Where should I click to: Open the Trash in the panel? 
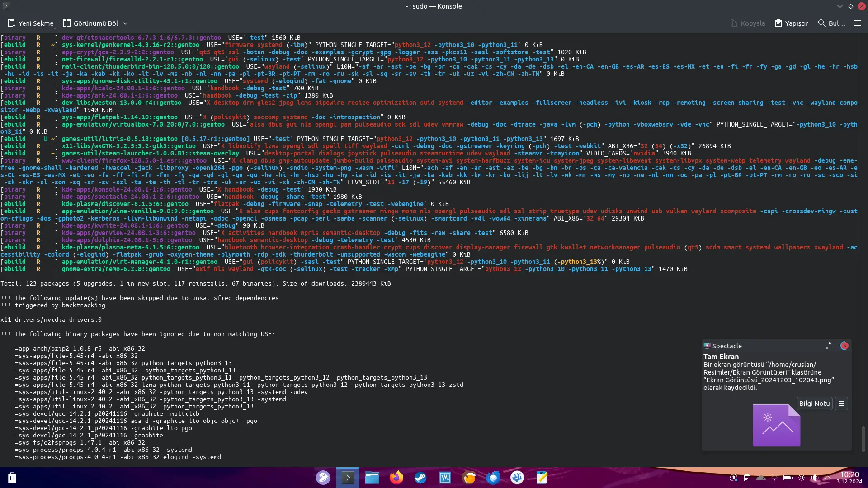[x=12, y=478]
